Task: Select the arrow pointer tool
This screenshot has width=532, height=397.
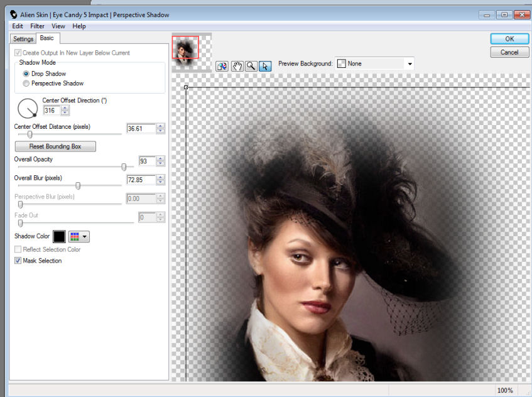Action: tap(265, 66)
